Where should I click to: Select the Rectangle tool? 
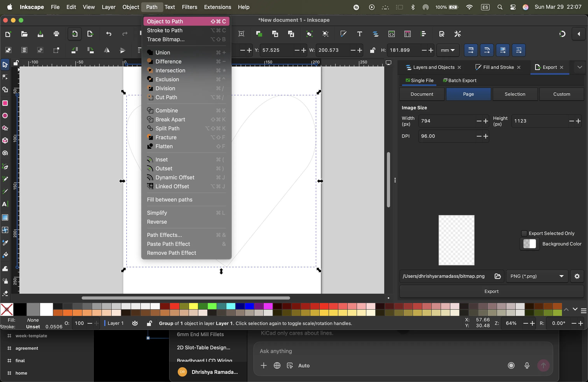pyautogui.click(x=5, y=103)
